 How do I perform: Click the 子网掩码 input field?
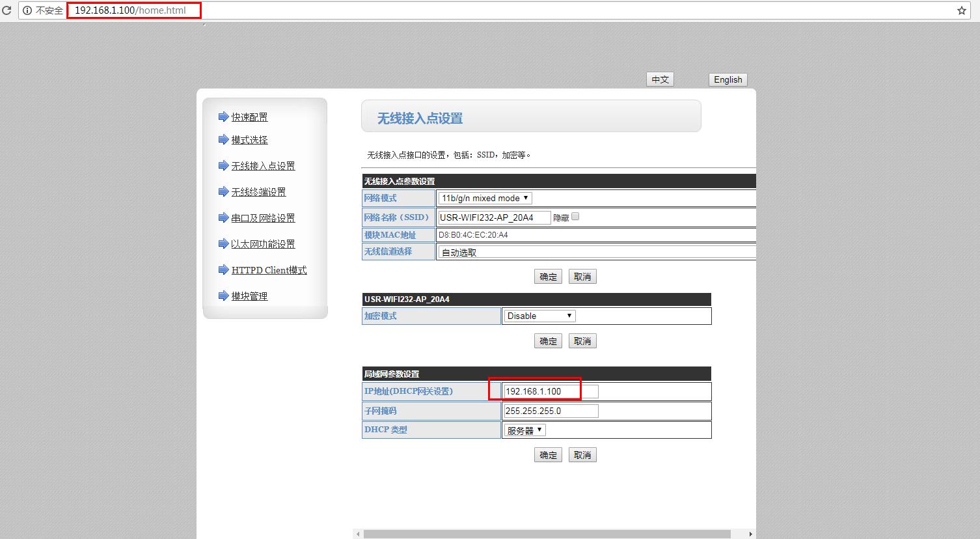pyautogui.click(x=551, y=411)
